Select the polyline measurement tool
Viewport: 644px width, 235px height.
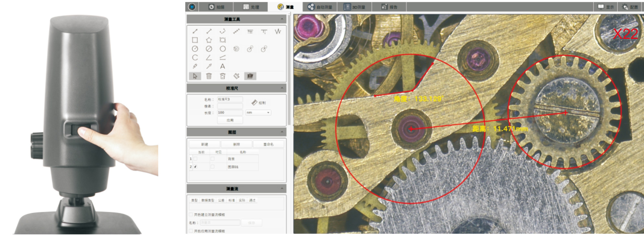(223, 31)
